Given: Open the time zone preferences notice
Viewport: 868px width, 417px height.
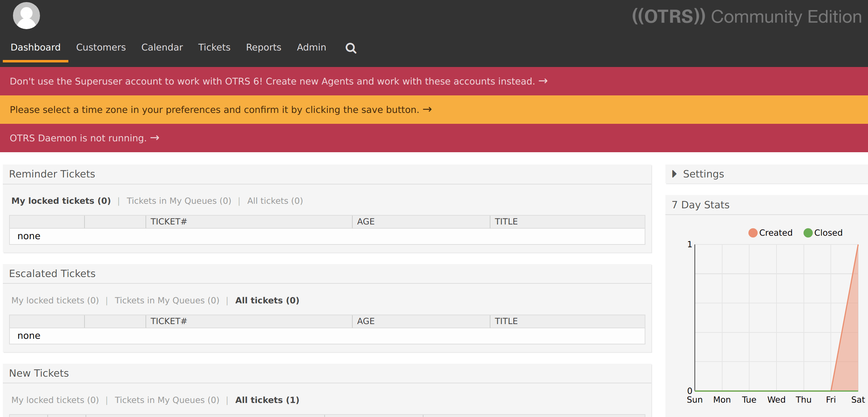Looking at the screenshot, I should (221, 110).
